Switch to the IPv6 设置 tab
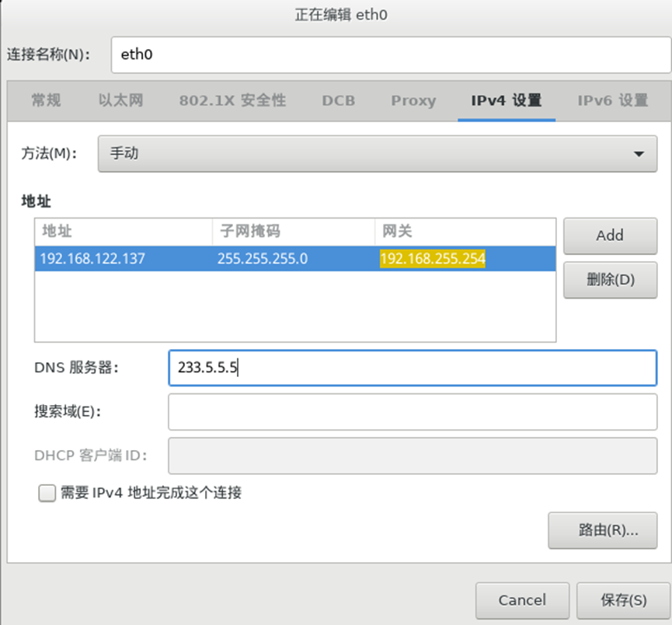672x625 pixels. [613, 100]
